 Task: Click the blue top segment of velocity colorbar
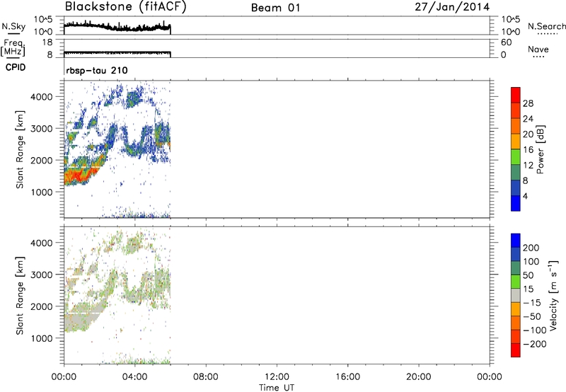point(516,241)
